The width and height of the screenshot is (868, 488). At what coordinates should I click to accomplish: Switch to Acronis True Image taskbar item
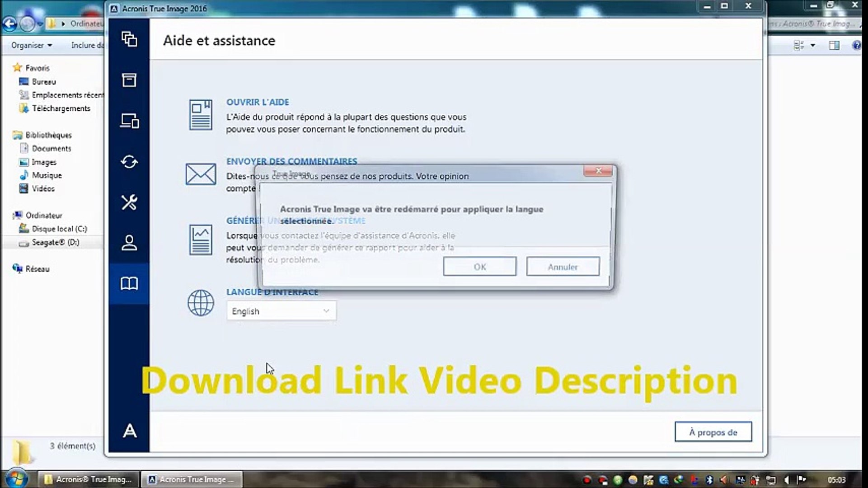(192, 479)
